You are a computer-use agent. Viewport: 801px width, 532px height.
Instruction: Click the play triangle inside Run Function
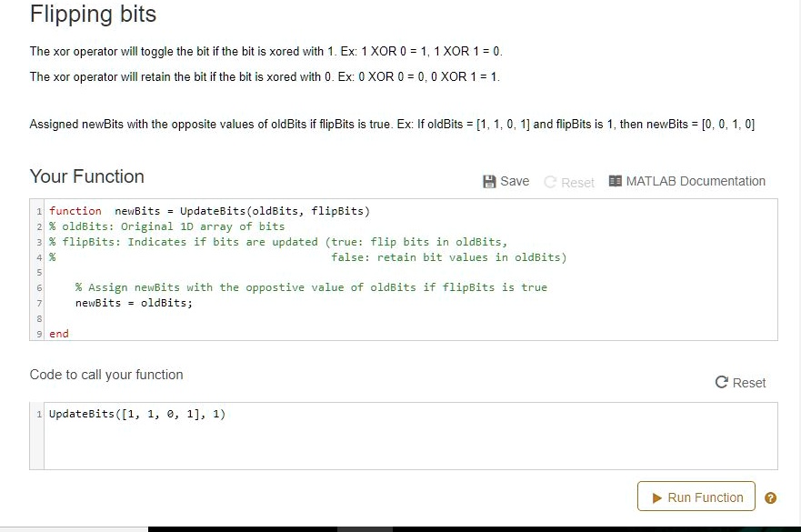point(657,497)
